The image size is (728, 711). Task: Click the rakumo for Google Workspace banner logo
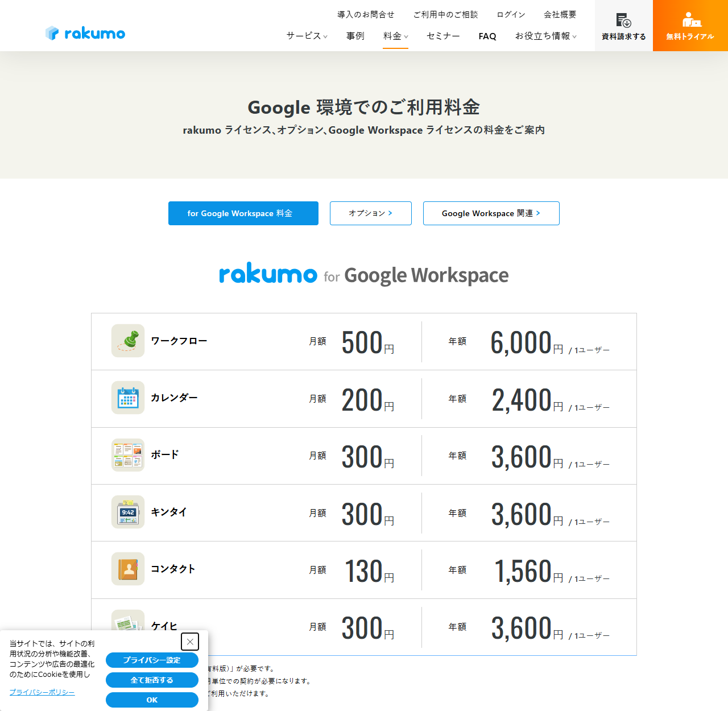[364, 275]
